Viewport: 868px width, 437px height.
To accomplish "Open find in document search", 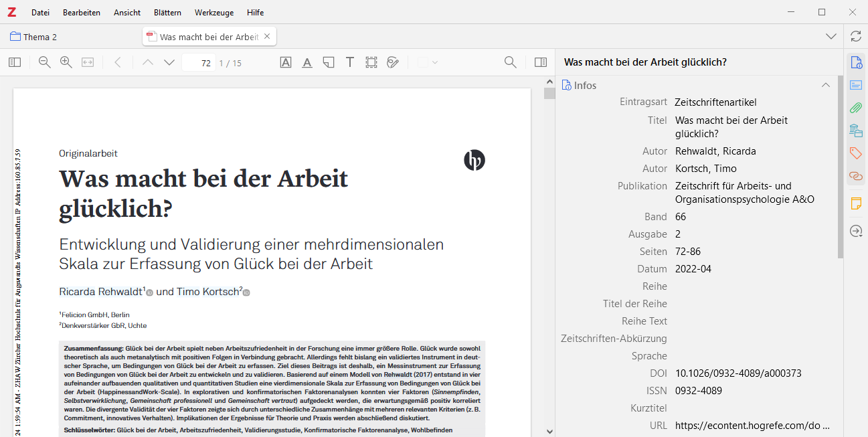I will (x=511, y=62).
